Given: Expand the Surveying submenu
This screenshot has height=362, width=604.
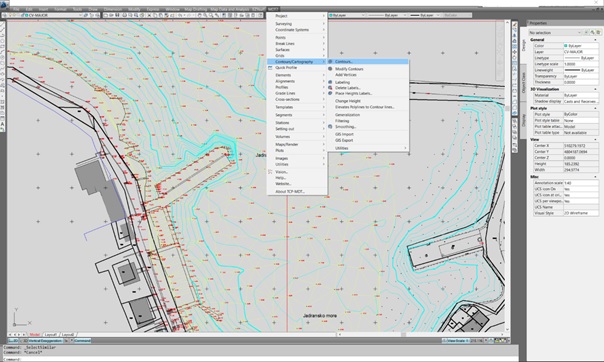Looking at the screenshot, I should (297, 24).
